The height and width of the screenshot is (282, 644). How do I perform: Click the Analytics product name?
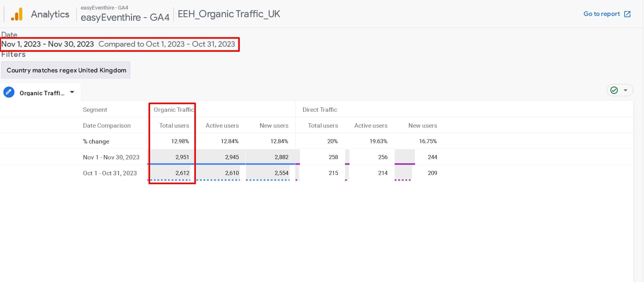[50, 14]
